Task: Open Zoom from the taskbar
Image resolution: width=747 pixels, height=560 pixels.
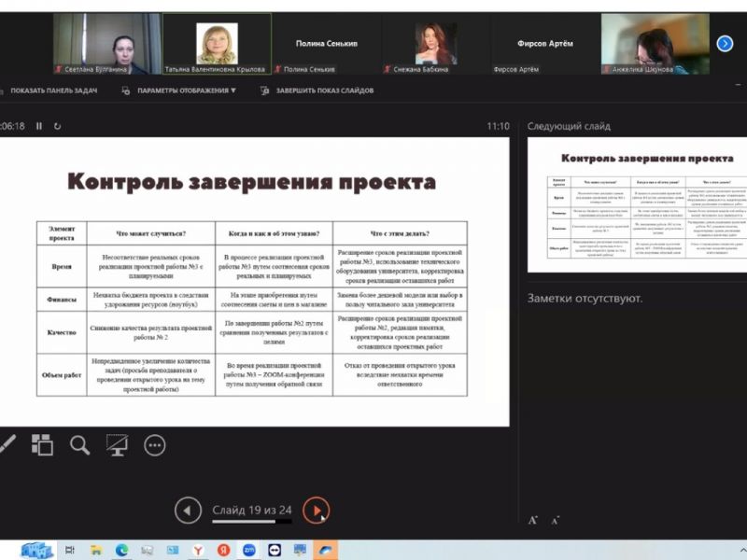Action: (x=249, y=550)
